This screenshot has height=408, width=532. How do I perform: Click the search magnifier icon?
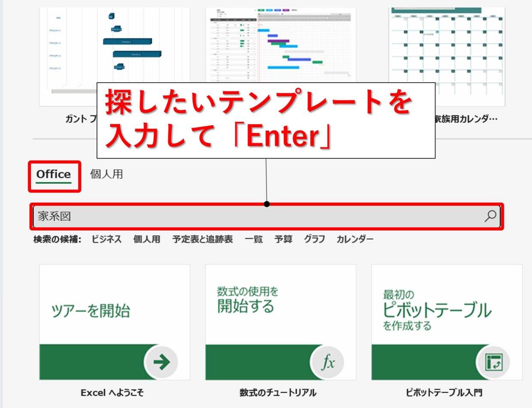click(x=490, y=216)
